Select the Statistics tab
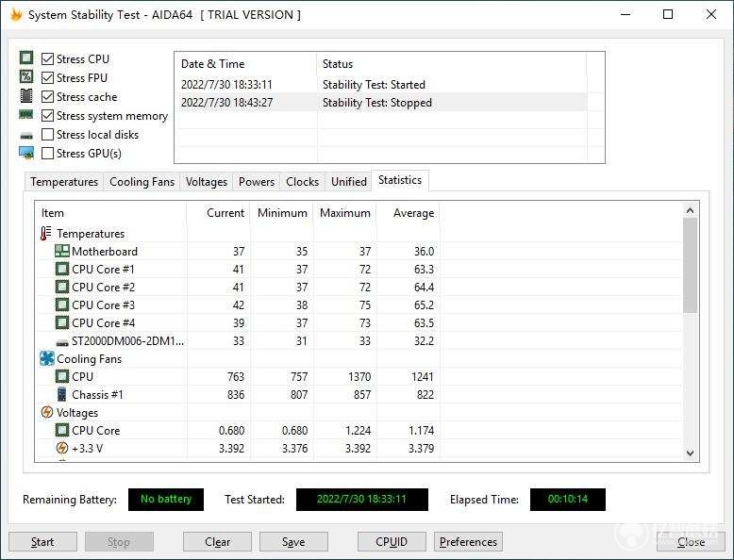The image size is (734, 560). pyautogui.click(x=400, y=180)
